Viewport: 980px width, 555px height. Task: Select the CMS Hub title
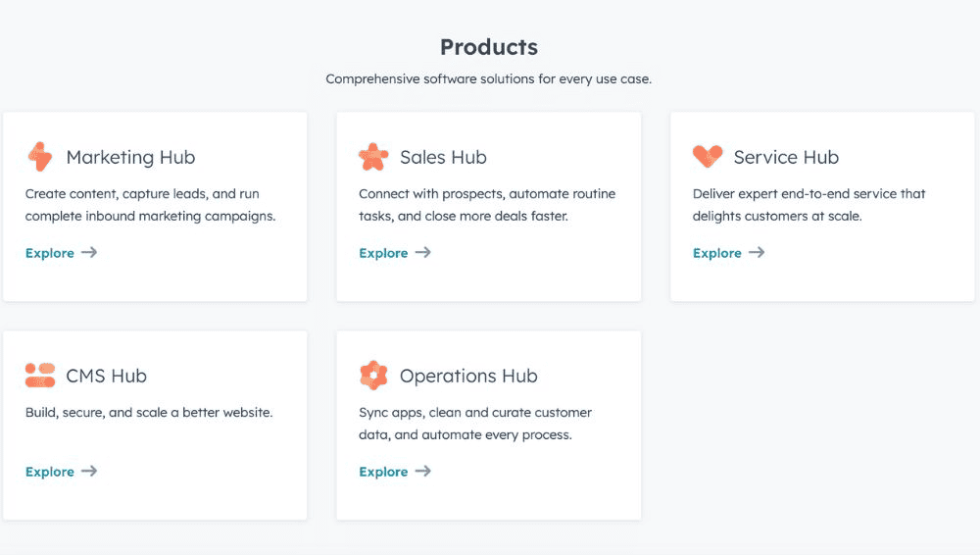pos(106,376)
